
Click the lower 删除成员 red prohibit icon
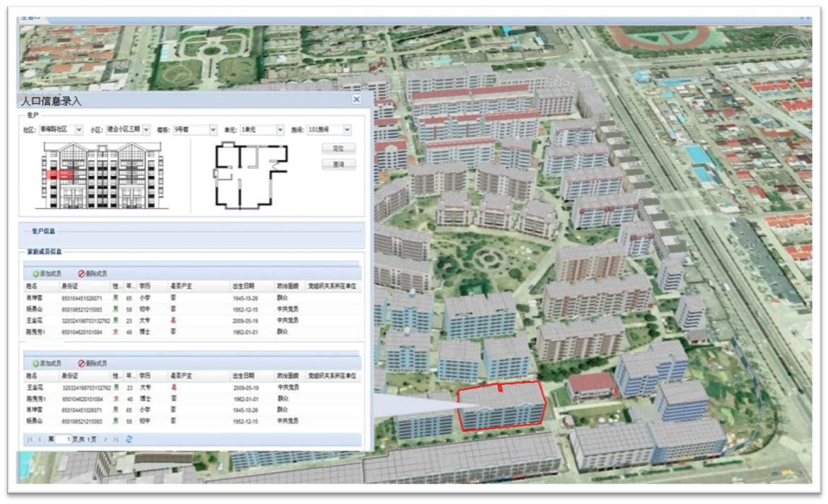click(81, 363)
